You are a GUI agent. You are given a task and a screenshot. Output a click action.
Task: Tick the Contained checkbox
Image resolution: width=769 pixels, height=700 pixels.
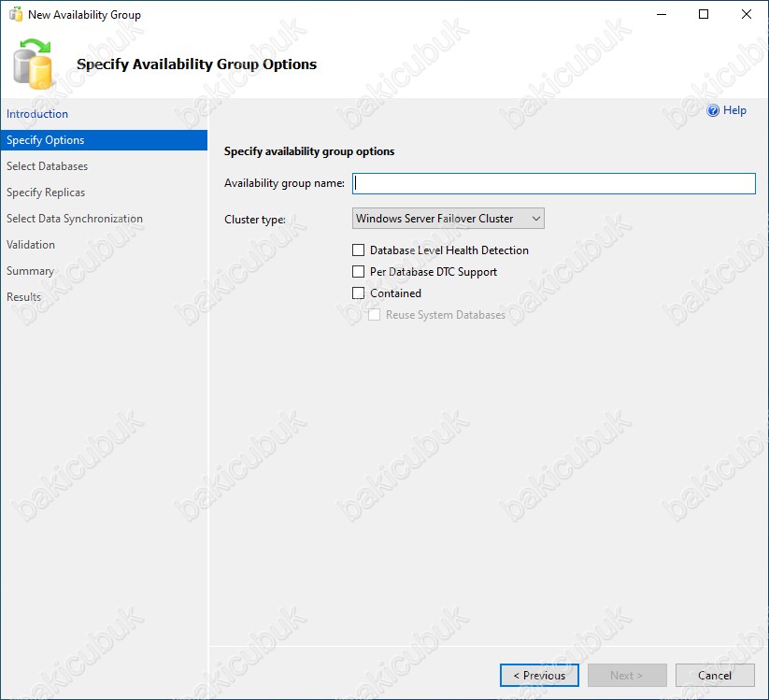[359, 293]
